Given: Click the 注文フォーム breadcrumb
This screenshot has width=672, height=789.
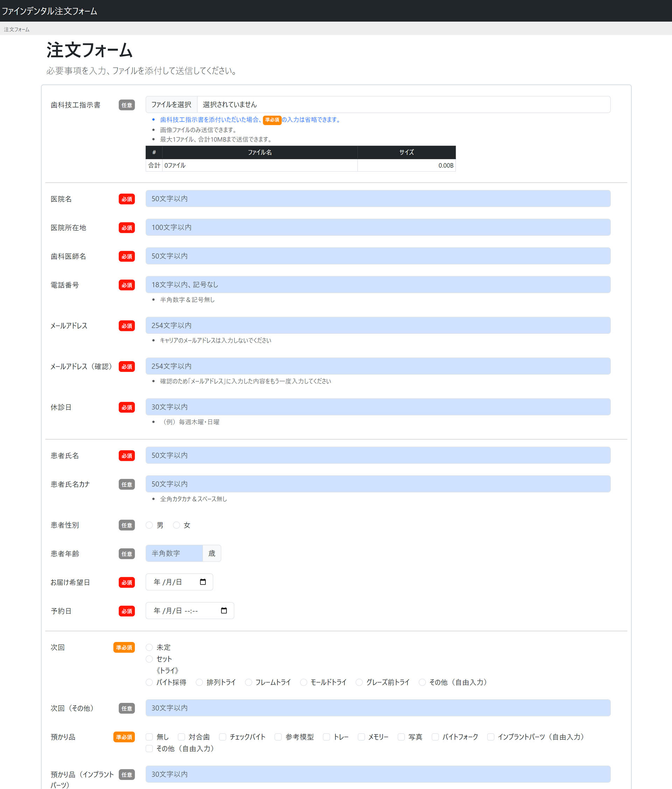Looking at the screenshot, I should coord(17,29).
